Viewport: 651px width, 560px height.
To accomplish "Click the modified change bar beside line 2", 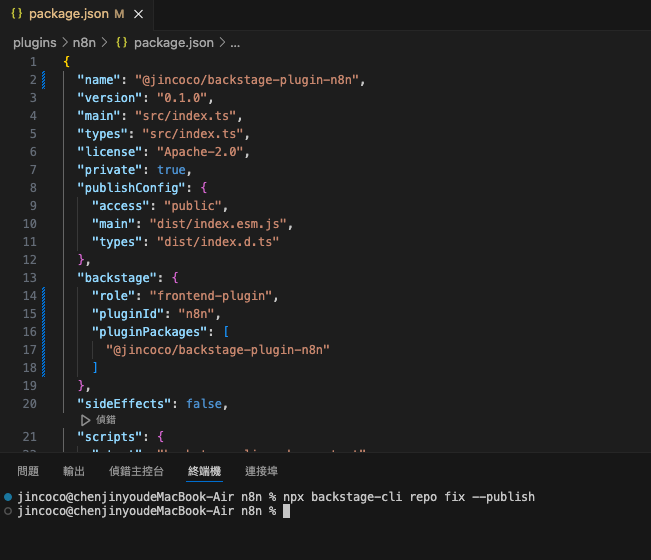I will (44, 80).
